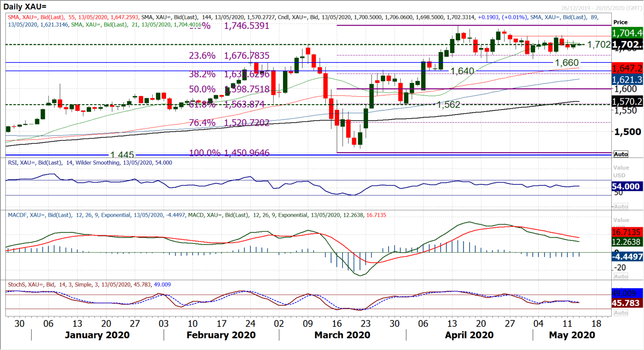Click the January 2020 label on time axis
Screen dimensions: 644x350
(97, 335)
